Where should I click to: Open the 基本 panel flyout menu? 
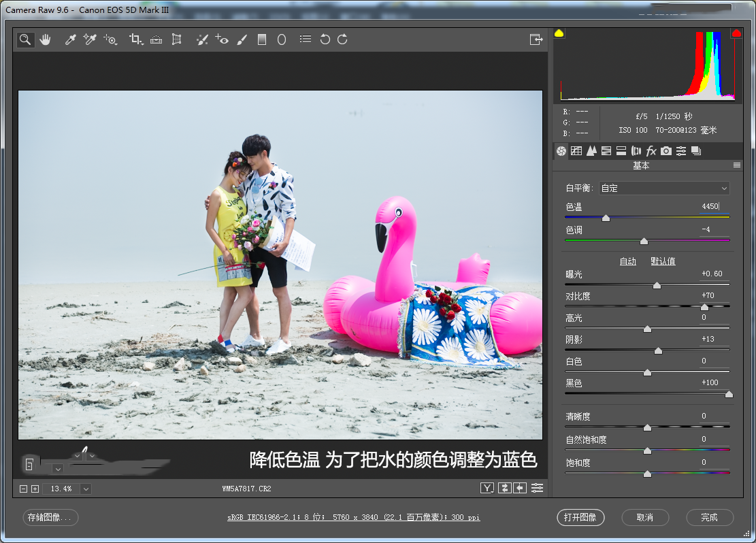tap(737, 165)
